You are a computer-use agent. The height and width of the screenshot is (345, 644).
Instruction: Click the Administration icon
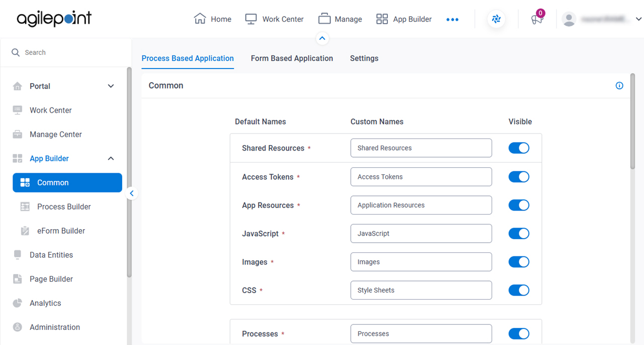click(18, 327)
